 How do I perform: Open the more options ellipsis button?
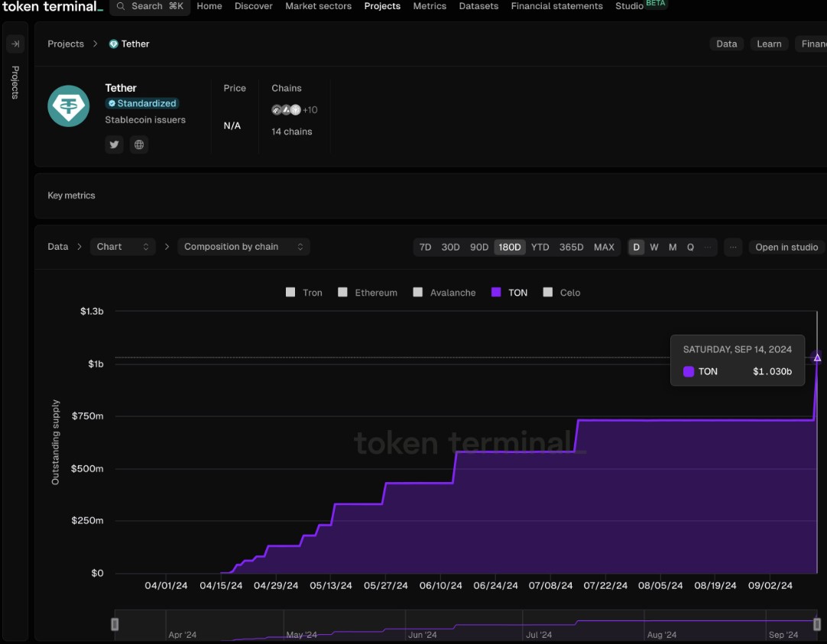(x=733, y=248)
